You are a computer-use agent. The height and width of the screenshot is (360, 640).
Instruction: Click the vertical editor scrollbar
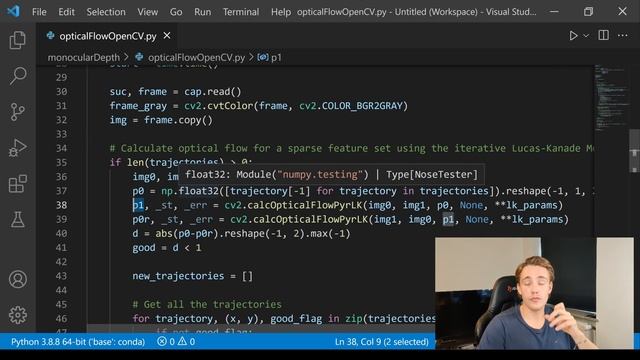634,151
